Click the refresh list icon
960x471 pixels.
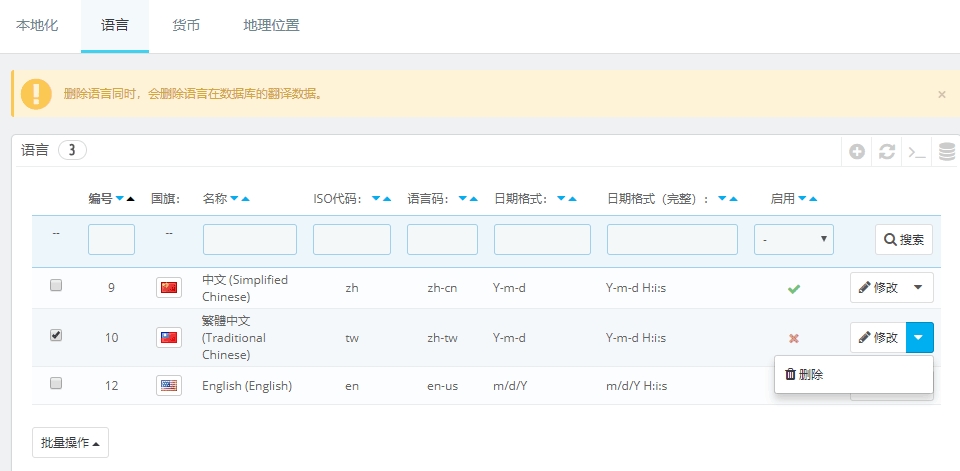tap(886, 152)
